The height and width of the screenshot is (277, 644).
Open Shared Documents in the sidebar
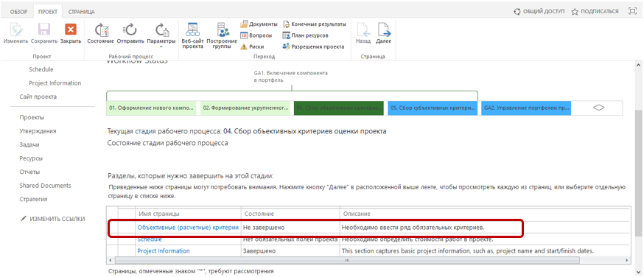click(x=45, y=186)
